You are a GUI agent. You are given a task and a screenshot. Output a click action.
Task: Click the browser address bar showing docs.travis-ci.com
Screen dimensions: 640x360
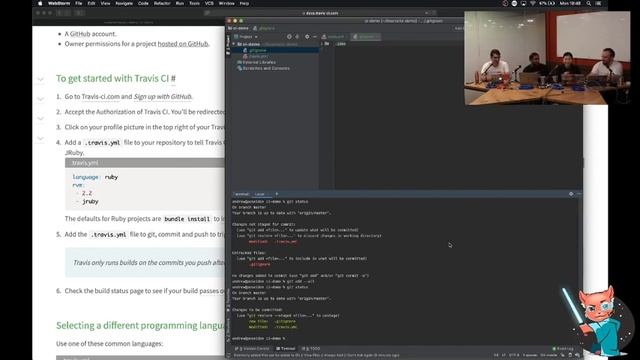pos(320,13)
